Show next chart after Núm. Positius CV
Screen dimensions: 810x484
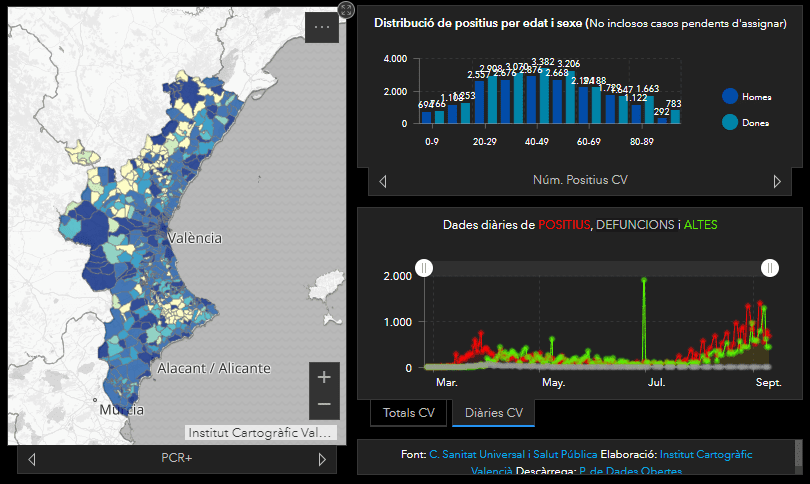click(777, 181)
